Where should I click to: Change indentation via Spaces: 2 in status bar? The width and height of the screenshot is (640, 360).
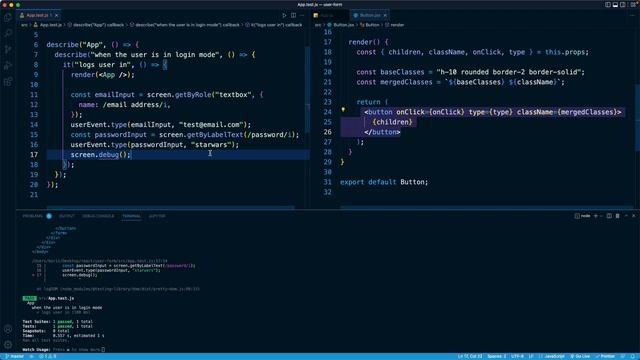(x=497, y=356)
